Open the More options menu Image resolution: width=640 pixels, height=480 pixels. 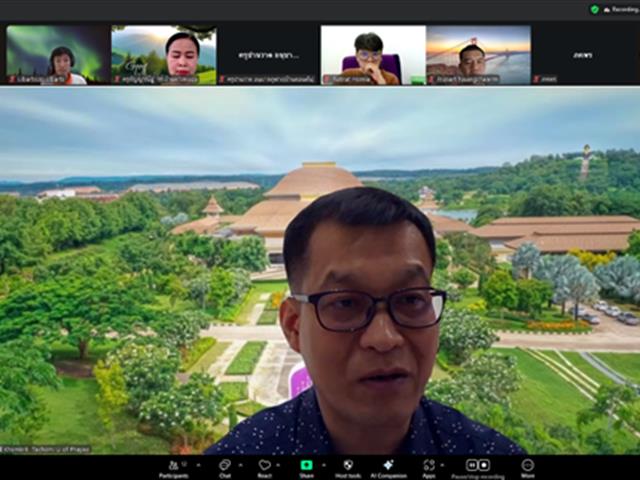pyautogui.click(x=527, y=465)
